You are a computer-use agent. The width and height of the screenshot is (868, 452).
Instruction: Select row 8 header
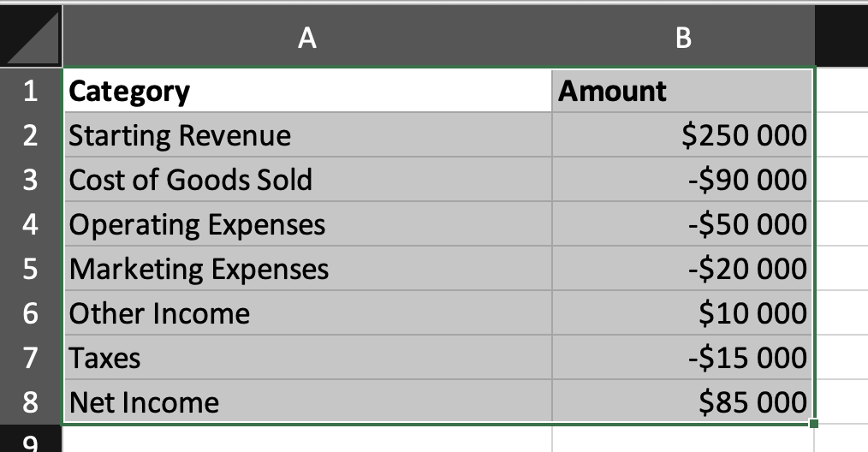click(x=31, y=402)
